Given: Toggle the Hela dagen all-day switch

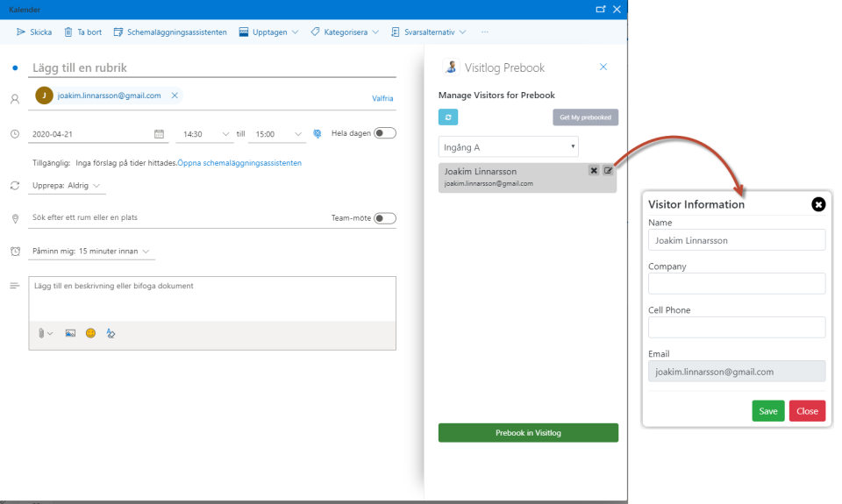Looking at the screenshot, I should [385, 133].
